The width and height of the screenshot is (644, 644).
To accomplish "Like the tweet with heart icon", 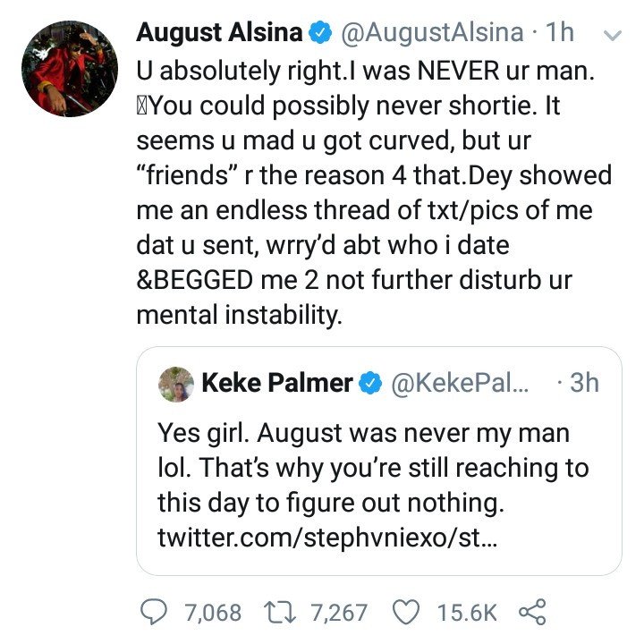I will point(406,612).
